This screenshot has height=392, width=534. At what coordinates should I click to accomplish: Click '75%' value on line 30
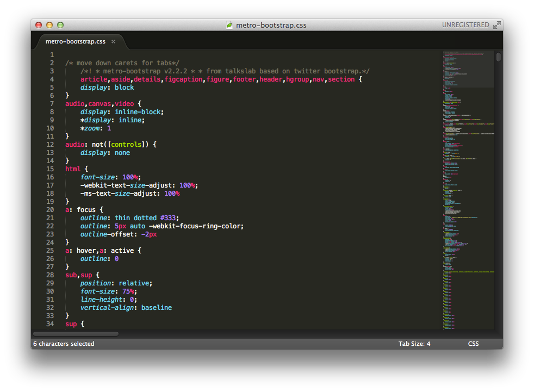[128, 291]
